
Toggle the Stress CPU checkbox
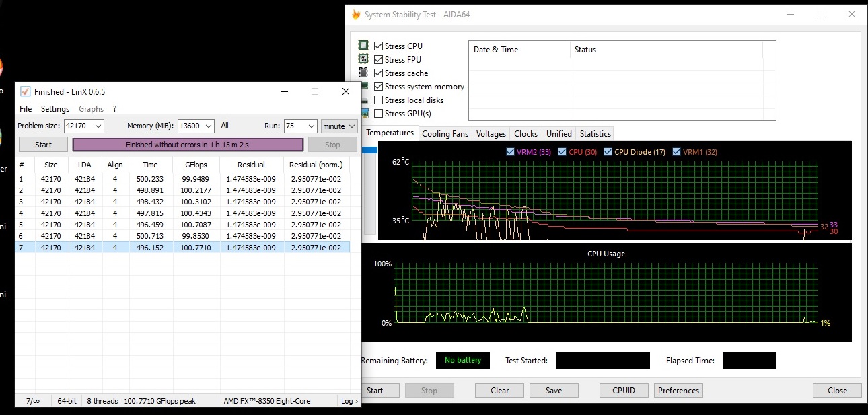click(x=378, y=46)
